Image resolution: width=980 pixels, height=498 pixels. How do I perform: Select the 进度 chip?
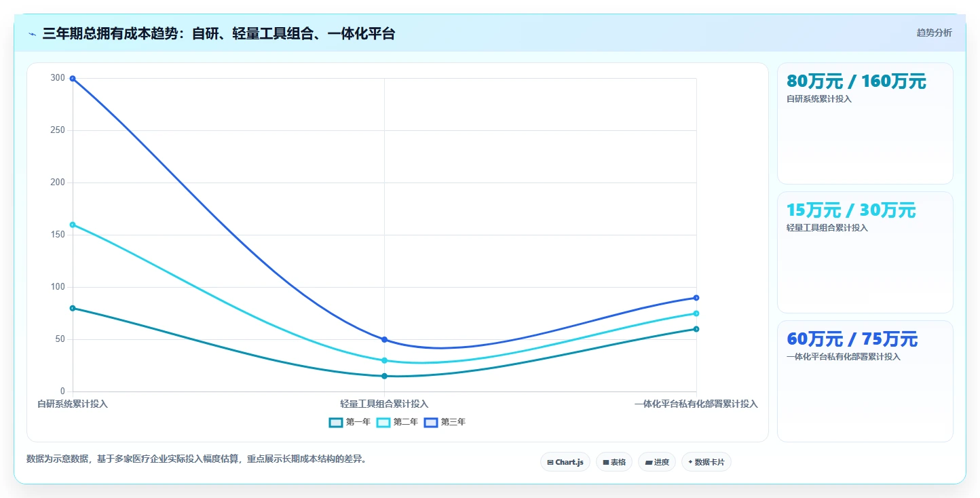657,462
